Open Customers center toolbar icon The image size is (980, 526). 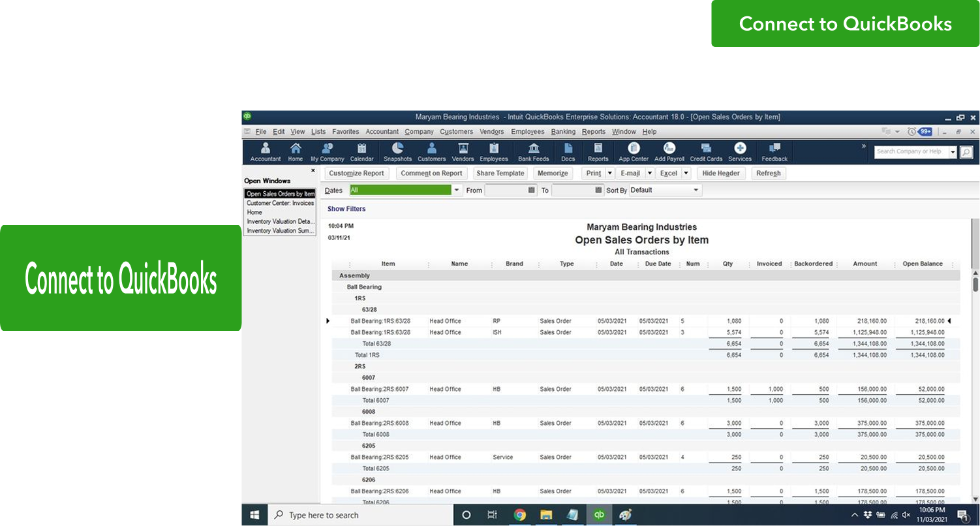(x=431, y=152)
